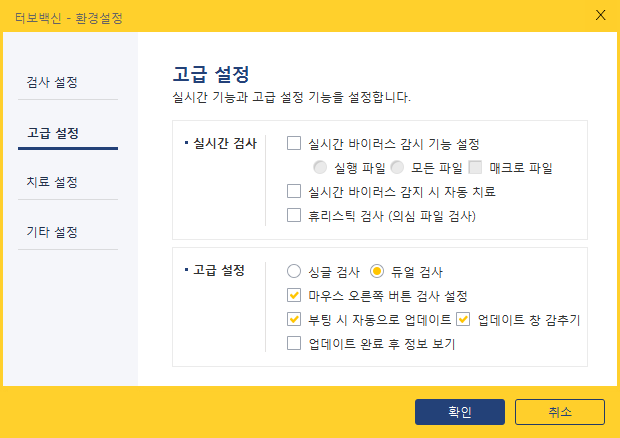Screen dimensions: 620x438
Task: Disable 부팅 시 자동으로 업데이트 checkbox
Action: click(x=294, y=320)
